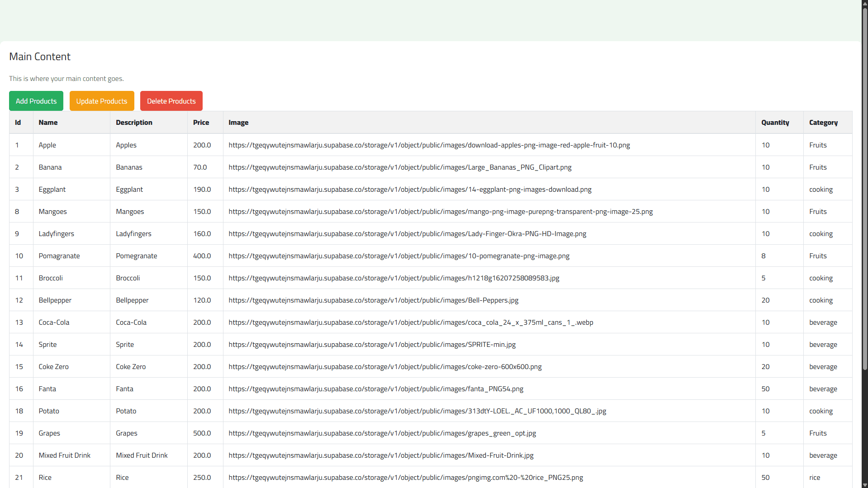Select the Price column header

(201, 122)
